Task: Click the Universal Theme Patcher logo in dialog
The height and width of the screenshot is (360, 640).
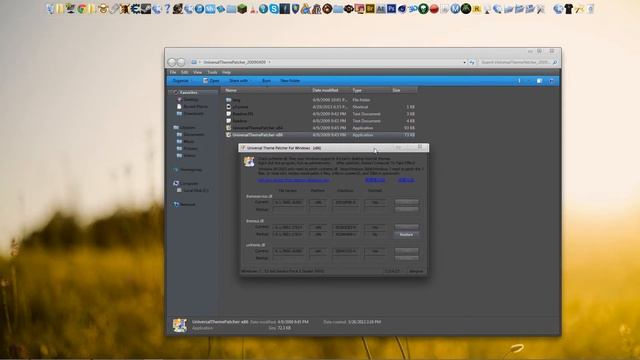Action: (249, 162)
